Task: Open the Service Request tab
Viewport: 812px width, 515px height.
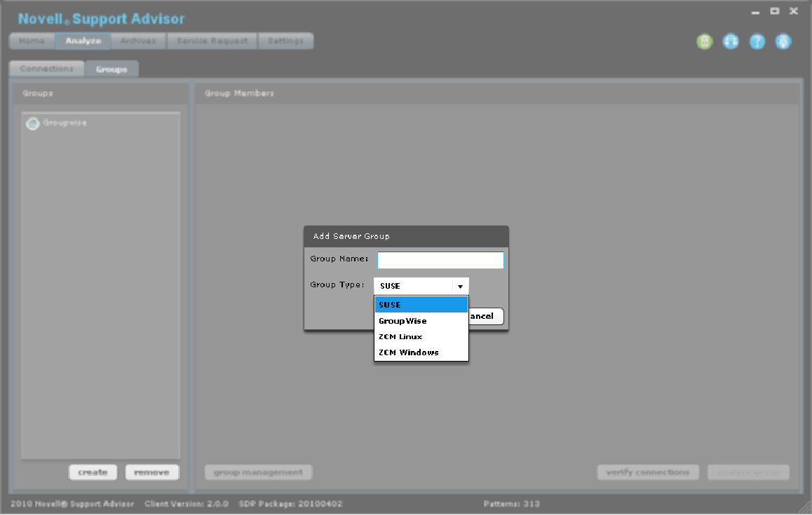Action: (x=212, y=41)
